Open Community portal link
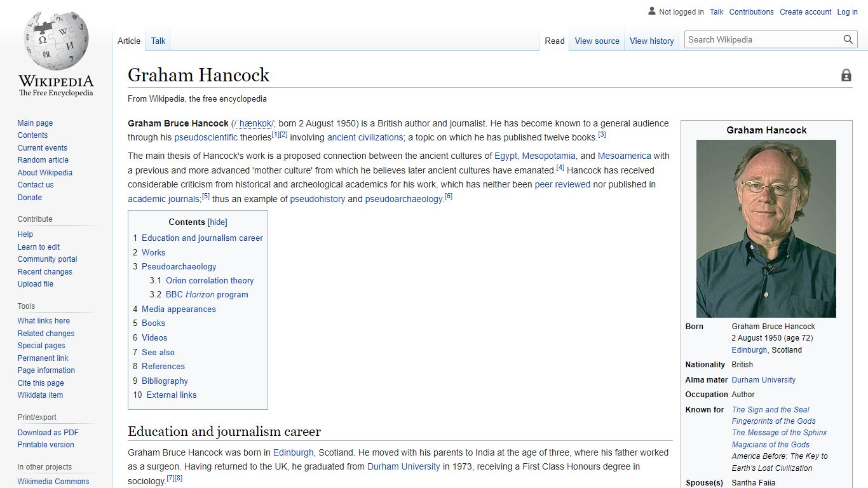868x488 pixels. tap(47, 259)
